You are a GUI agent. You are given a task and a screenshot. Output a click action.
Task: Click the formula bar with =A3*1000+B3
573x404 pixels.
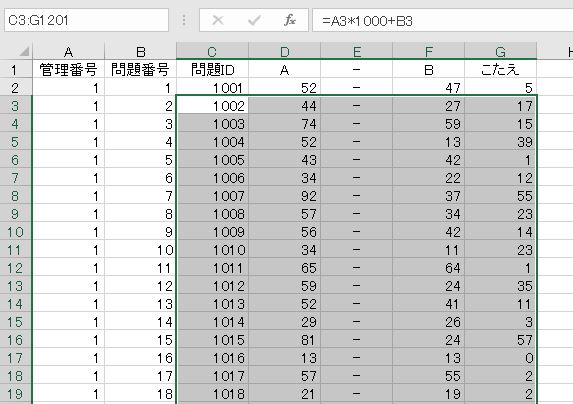pos(443,21)
